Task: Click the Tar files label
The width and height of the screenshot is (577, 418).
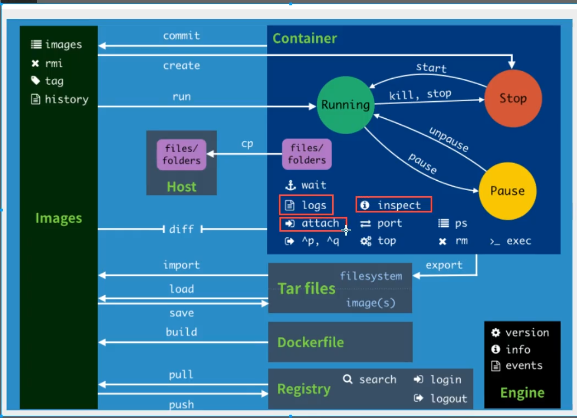Action: [x=306, y=288]
